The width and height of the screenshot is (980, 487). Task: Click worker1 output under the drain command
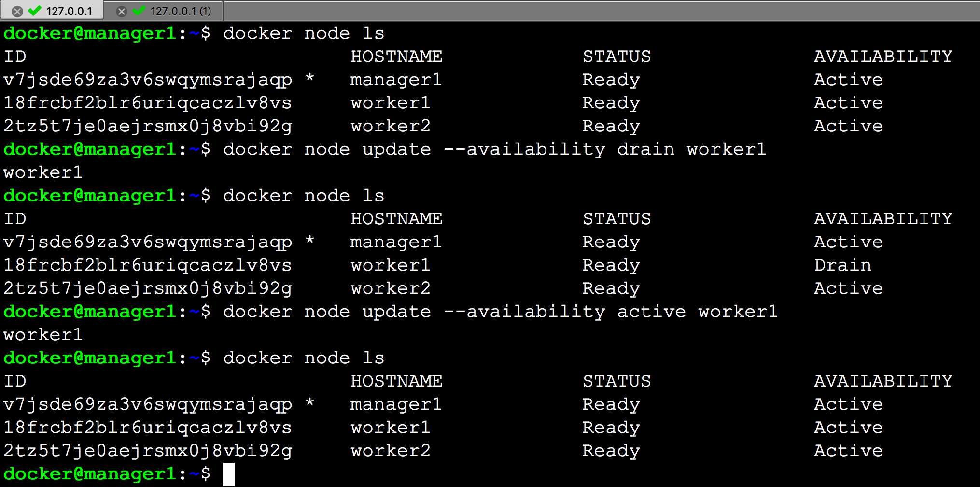(x=43, y=172)
